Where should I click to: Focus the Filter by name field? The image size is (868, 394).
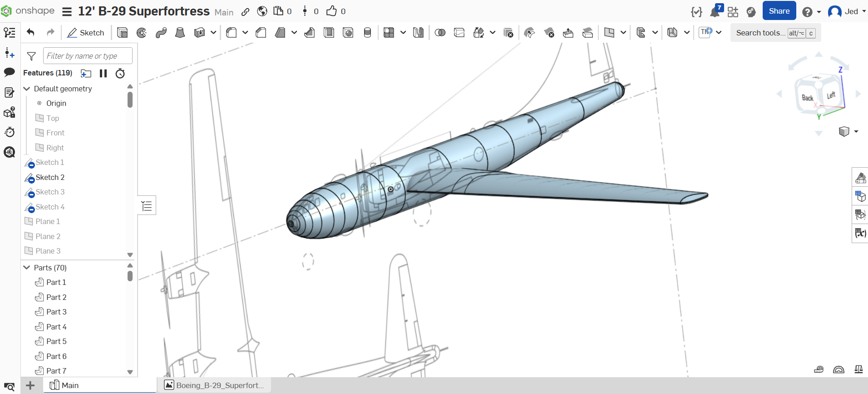click(88, 56)
